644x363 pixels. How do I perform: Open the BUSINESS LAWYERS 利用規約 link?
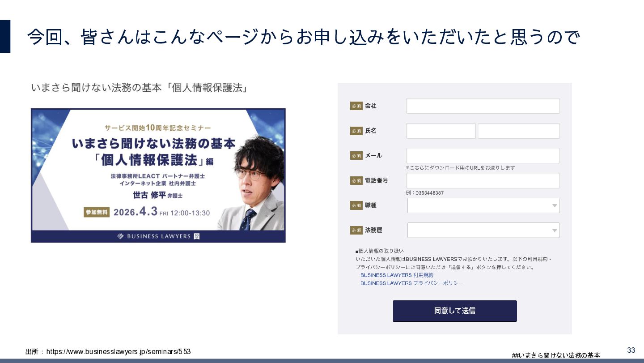(397, 275)
